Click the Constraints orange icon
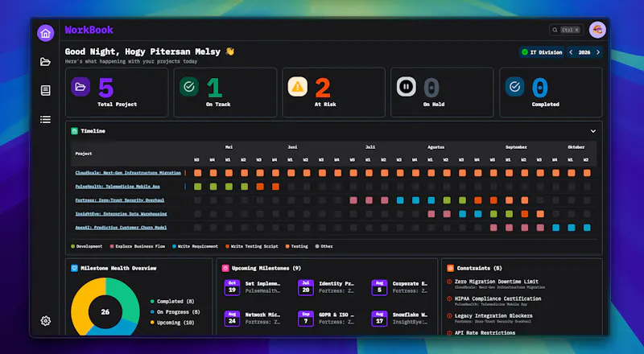 (450, 268)
